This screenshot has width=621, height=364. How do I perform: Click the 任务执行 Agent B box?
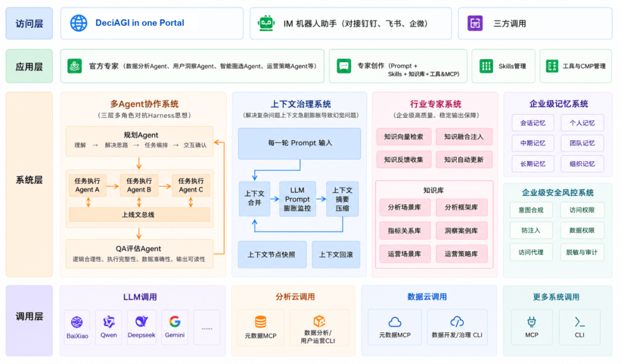[139, 185]
